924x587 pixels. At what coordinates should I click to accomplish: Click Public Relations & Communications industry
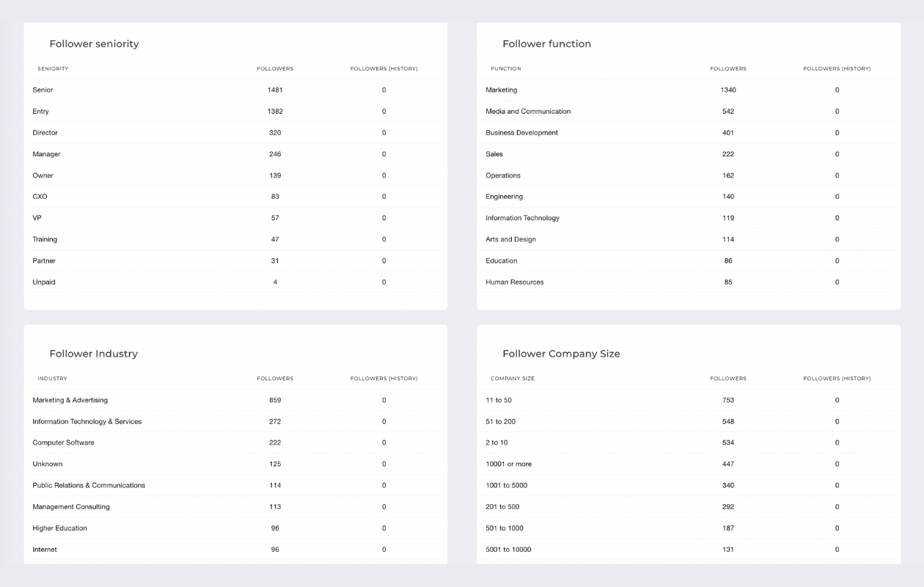point(89,485)
